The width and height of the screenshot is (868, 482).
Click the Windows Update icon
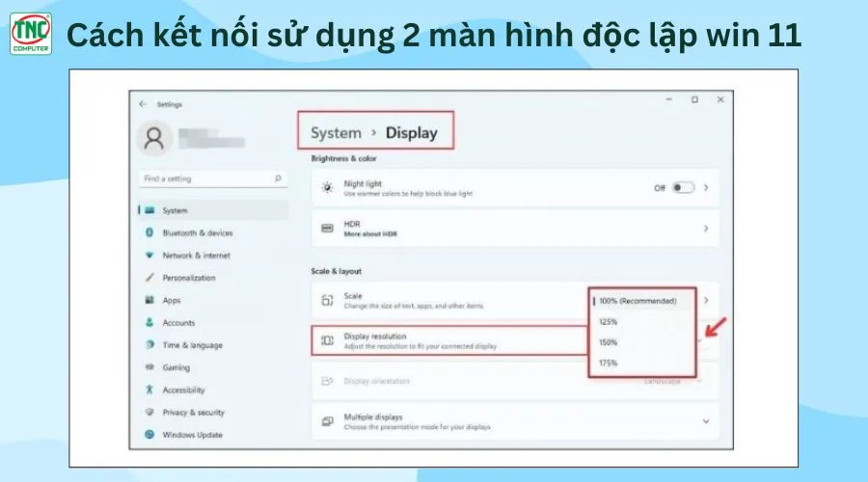click(149, 435)
